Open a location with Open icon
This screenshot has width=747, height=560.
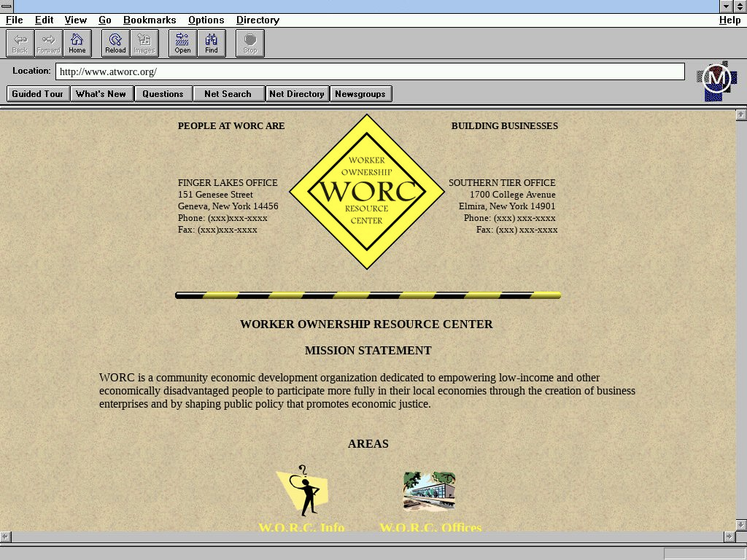182,43
